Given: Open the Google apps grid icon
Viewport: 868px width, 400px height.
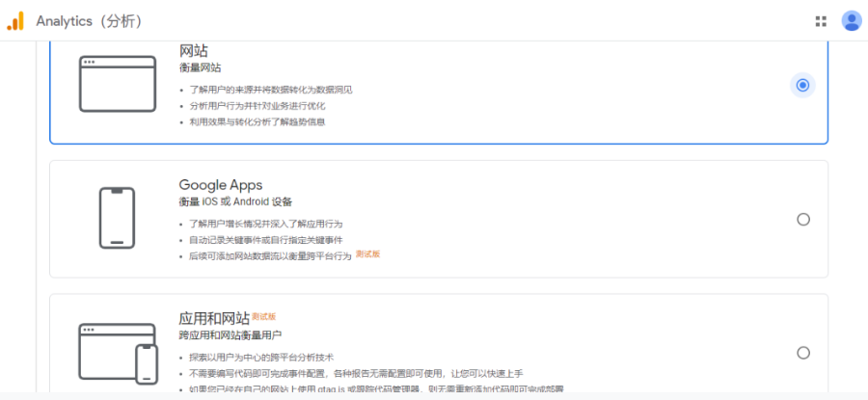Looking at the screenshot, I should [x=821, y=21].
